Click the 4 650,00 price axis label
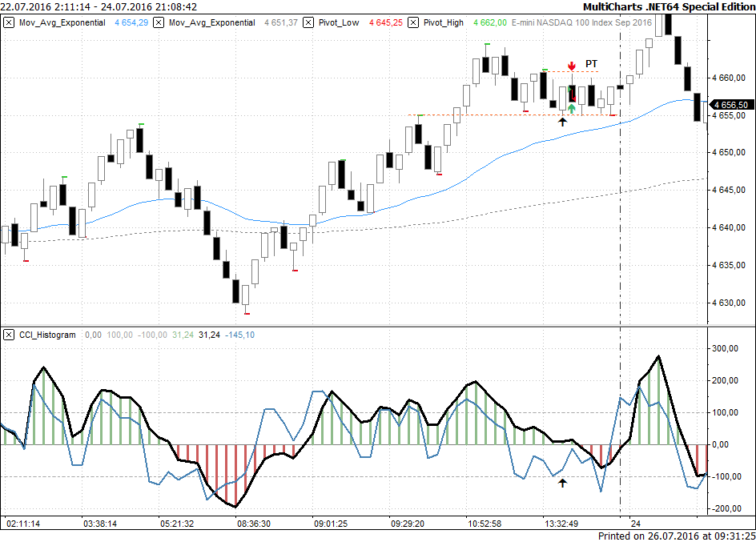The width and height of the screenshot is (756, 542). [x=729, y=153]
